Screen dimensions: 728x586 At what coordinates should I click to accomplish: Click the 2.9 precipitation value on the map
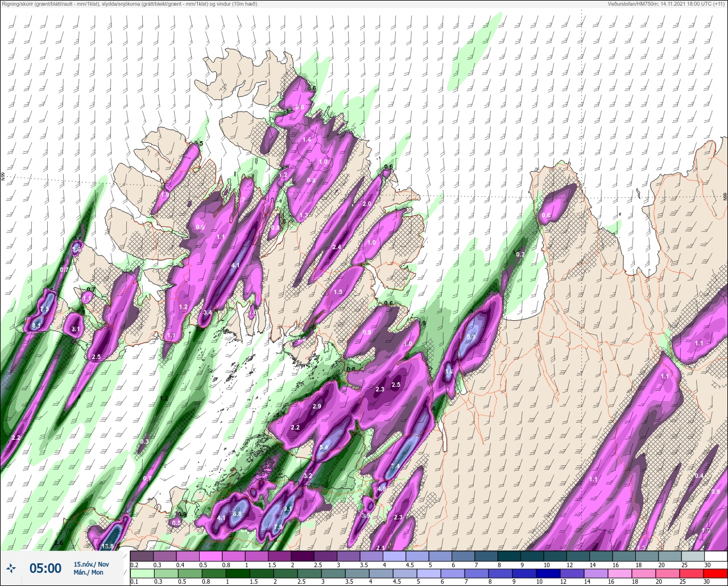pyautogui.click(x=317, y=406)
